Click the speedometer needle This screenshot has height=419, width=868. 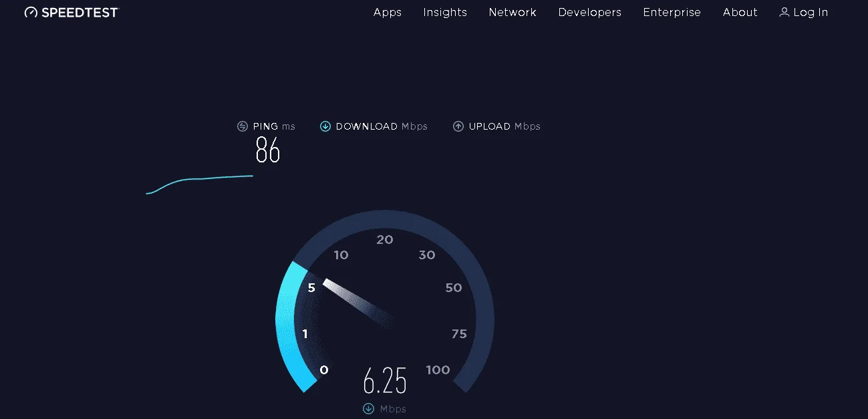[x=358, y=304]
